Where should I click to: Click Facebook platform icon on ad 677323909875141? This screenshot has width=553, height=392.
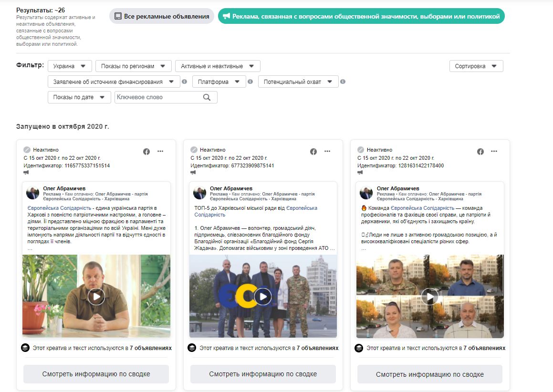(313, 152)
